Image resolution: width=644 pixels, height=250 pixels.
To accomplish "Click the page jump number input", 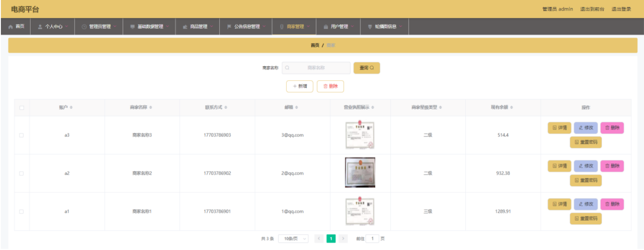I will click(x=372, y=238).
